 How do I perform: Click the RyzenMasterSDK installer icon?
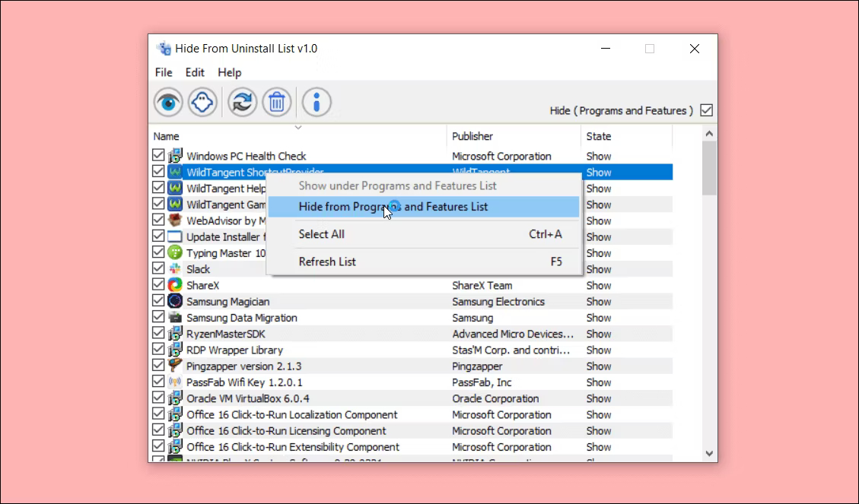click(175, 333)
